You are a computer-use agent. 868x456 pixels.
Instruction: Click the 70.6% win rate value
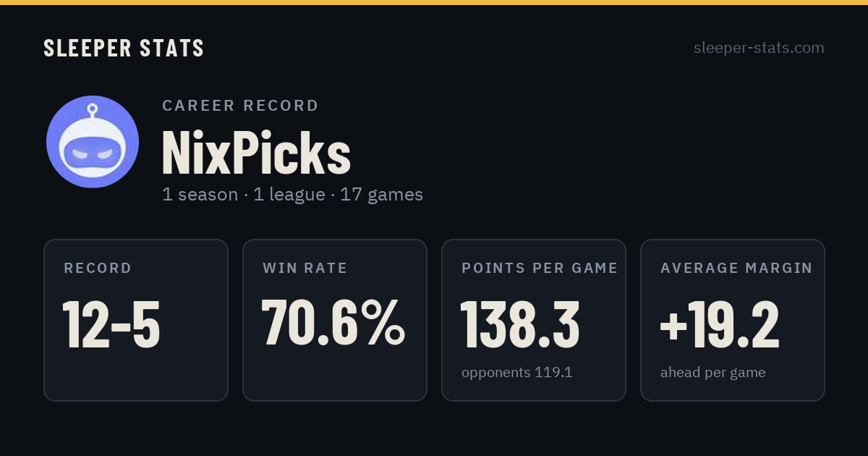point(333,324)
